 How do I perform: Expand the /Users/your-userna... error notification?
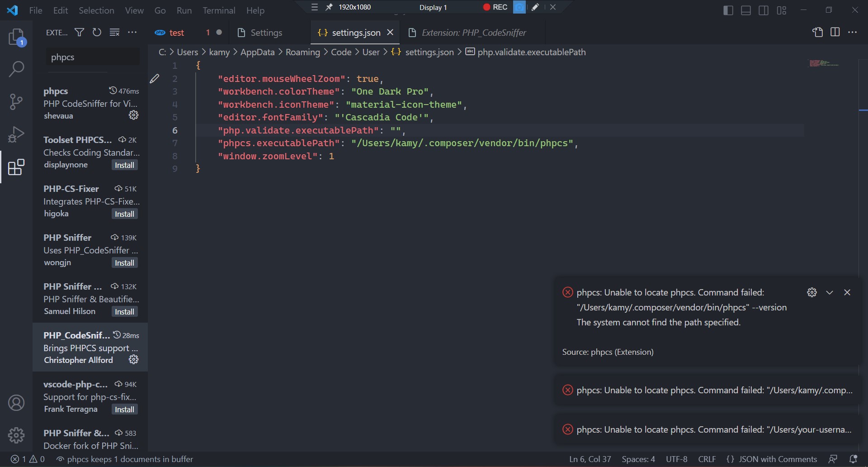[708, 429]
